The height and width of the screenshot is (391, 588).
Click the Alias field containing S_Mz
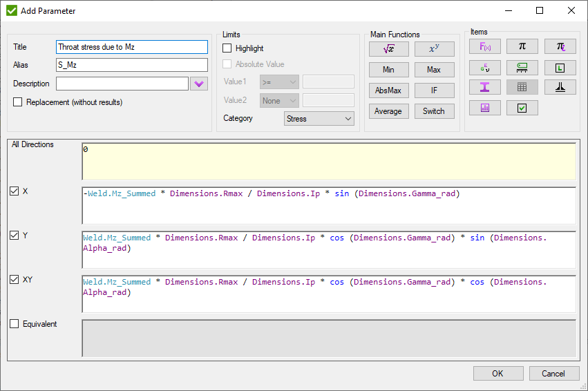click(x=131, y=65)
